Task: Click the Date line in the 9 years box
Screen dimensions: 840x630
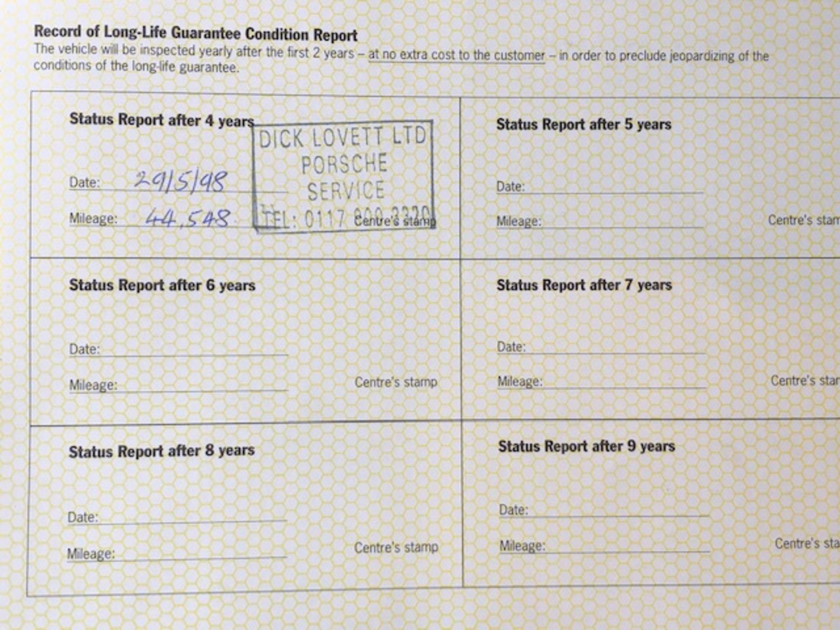Action: pyautogui.click(x=604, y=510)
